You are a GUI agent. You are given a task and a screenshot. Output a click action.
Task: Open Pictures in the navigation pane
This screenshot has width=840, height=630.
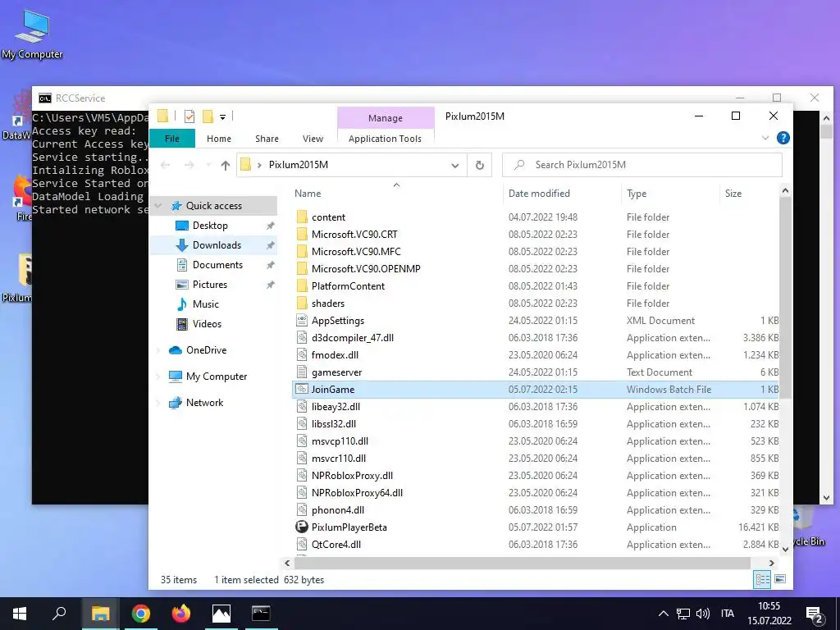click(x=209, y=285)
